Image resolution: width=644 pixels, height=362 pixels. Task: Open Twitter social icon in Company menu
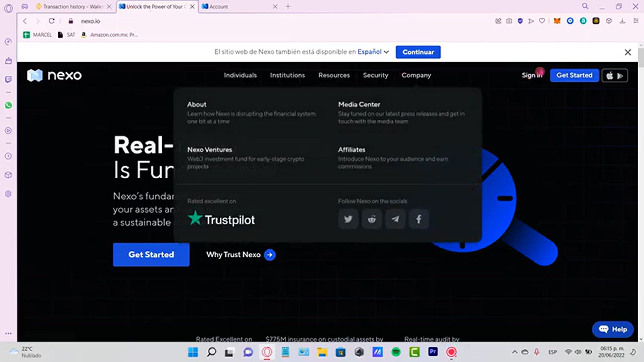(348, 219)
